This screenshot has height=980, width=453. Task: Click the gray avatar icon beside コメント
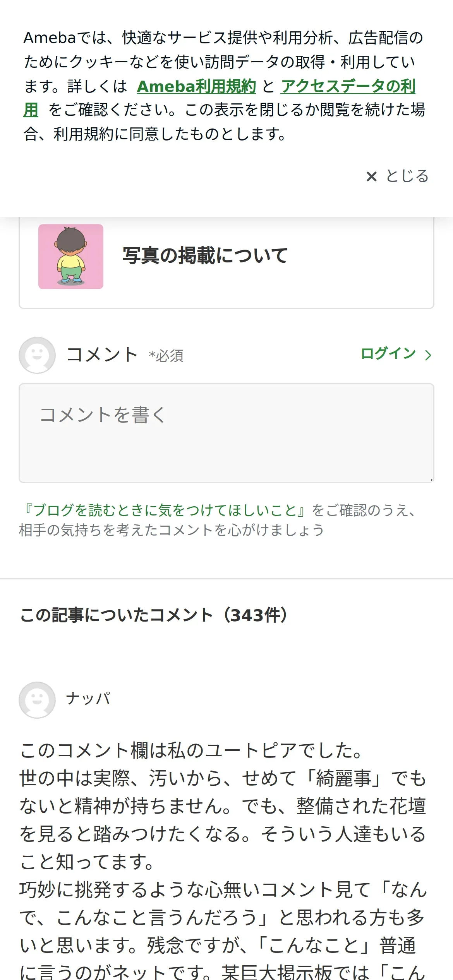[x=37, y=355]
